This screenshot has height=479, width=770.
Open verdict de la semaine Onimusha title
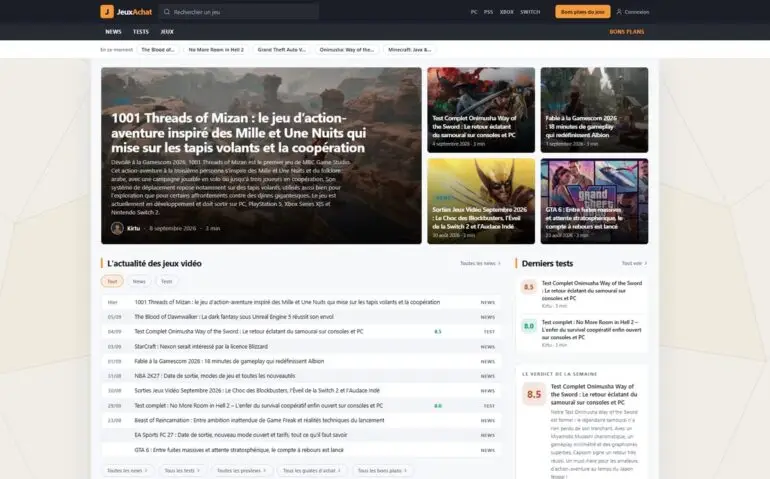pos(594,394)
